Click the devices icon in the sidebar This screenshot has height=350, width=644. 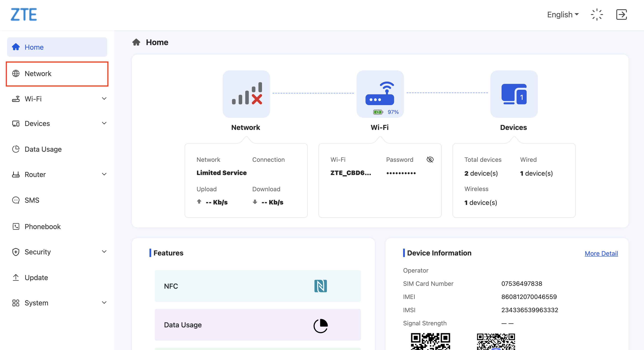pyautogui.click(x=16, y=124)
